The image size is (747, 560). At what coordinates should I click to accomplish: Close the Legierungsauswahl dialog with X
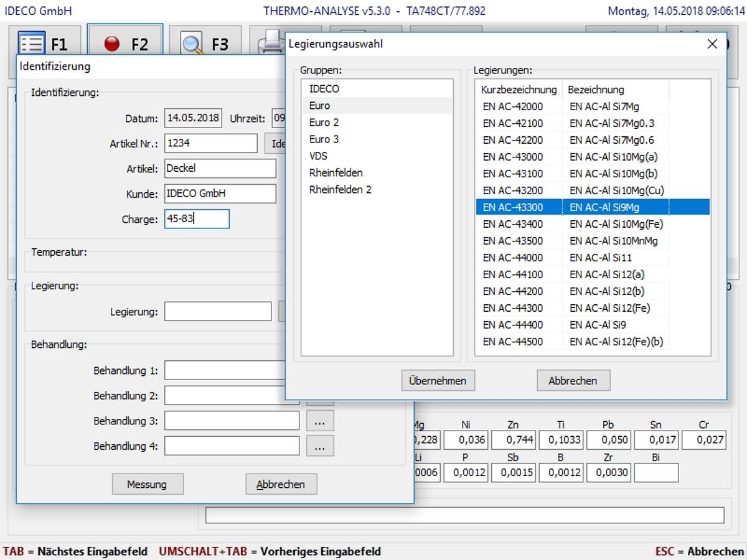click(x=713, y=44)
